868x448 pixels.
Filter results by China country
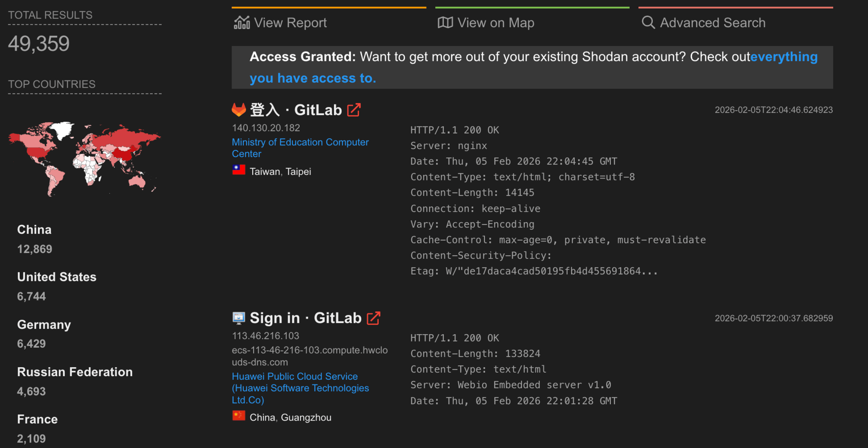34,230
